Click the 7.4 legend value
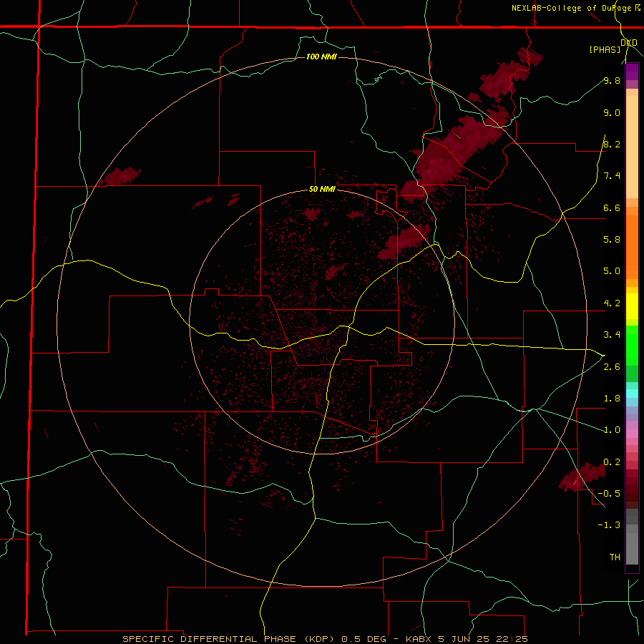The width and height of the screenshot is (644, 644). coord(612,176)
